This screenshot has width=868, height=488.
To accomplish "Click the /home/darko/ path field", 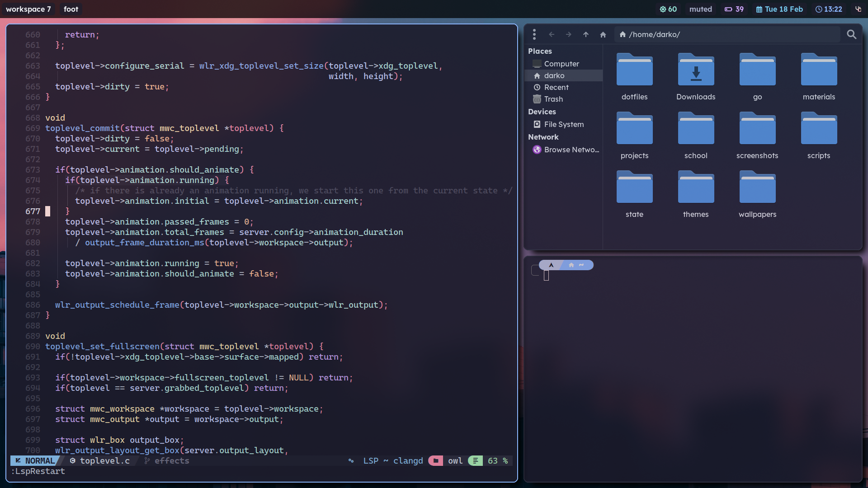I will (727, 34).
